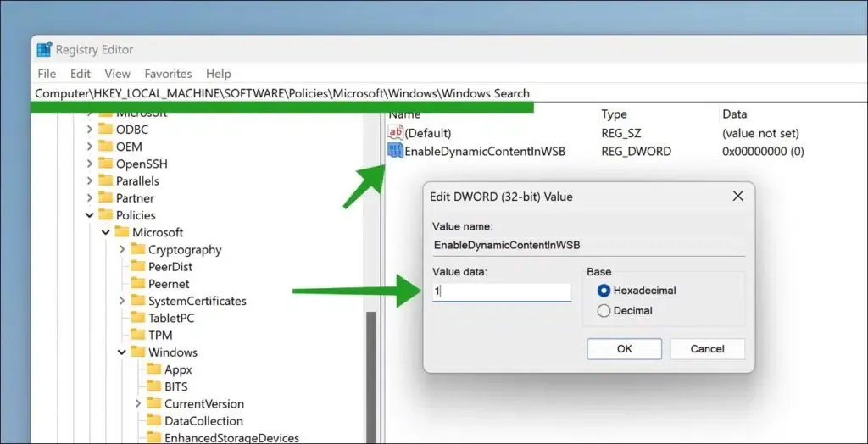The image size is (868, 444).
Task: Click the OEM folder icon
Action: tap(105, 146)
